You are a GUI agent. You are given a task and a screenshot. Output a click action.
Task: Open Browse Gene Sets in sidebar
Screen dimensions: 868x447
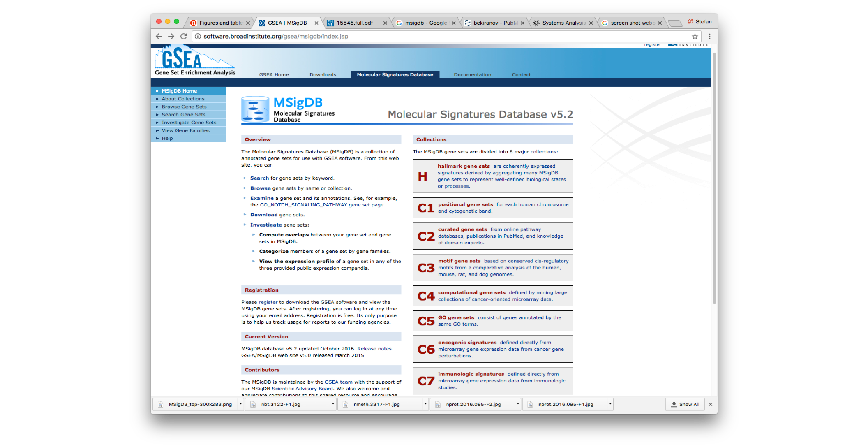189,107
